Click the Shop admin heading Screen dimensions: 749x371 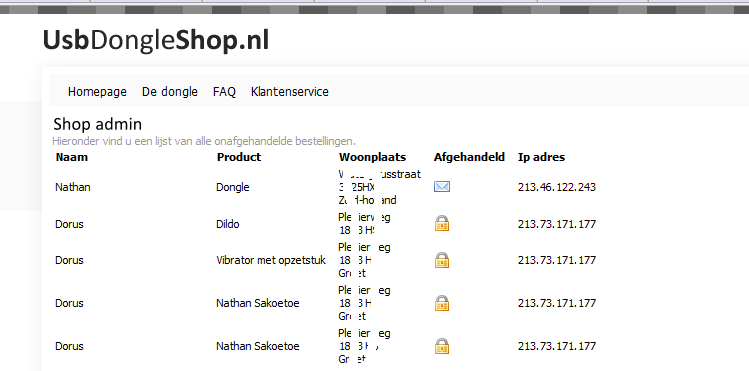pos(97,124)
